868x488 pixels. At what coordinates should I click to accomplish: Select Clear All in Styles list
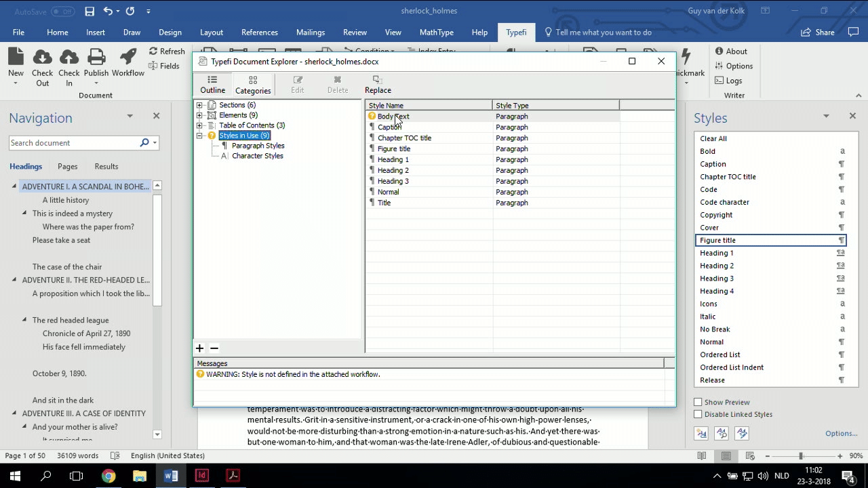tap(771, 138)
